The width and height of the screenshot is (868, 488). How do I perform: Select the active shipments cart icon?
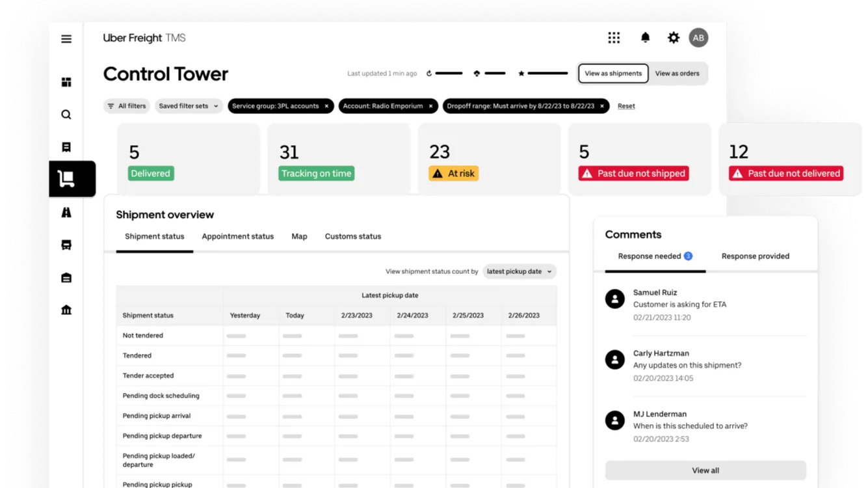tap(66, 179)
